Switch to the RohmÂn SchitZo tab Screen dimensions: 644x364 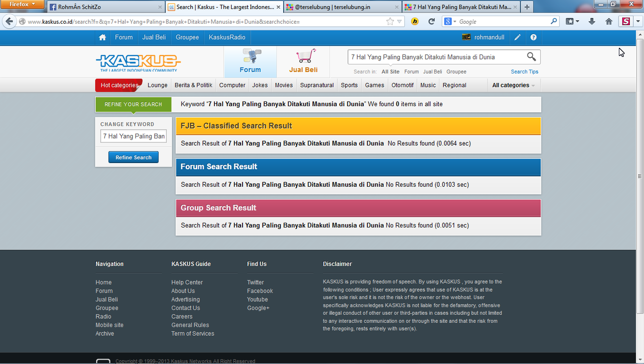coord(106,7)
